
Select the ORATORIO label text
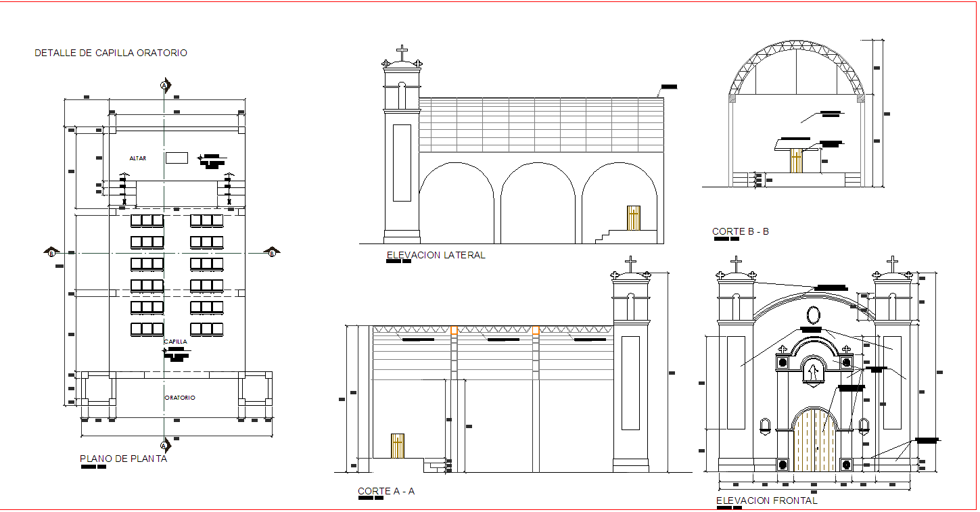click(179, 398)
